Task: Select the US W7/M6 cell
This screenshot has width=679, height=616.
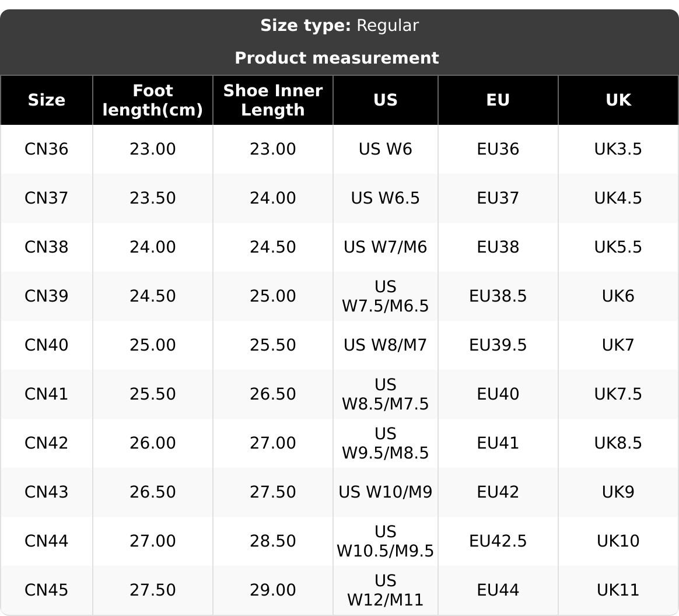Action: tap(386, 247)
